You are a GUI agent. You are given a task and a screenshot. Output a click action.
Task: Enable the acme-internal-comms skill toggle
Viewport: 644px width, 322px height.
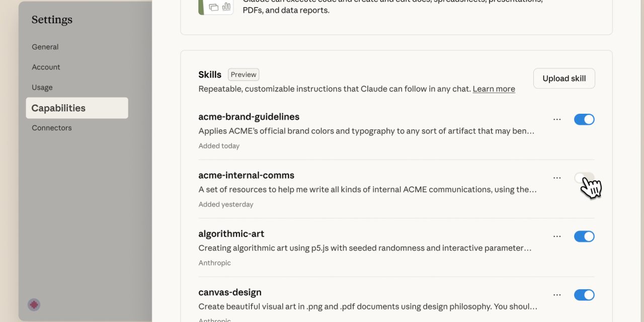coord(584,178)
